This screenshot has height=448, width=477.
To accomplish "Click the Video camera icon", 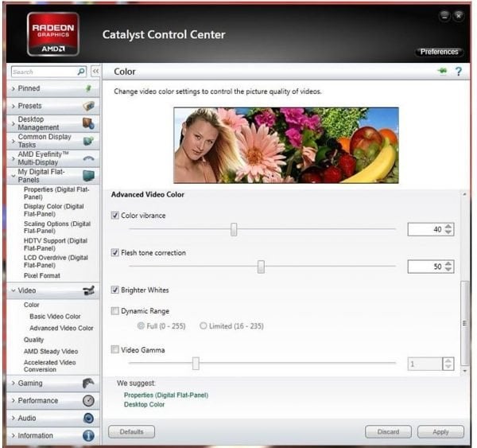I will pos(88,291).
